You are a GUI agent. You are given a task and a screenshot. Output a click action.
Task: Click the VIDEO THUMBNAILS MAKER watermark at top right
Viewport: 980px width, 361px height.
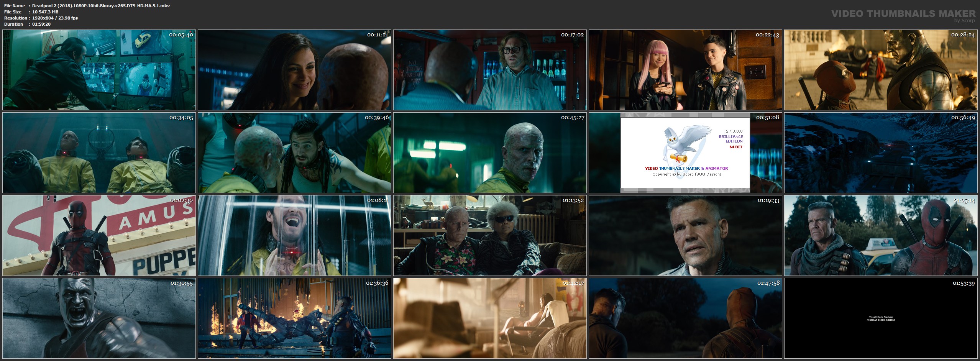click(x=903, y=14)
